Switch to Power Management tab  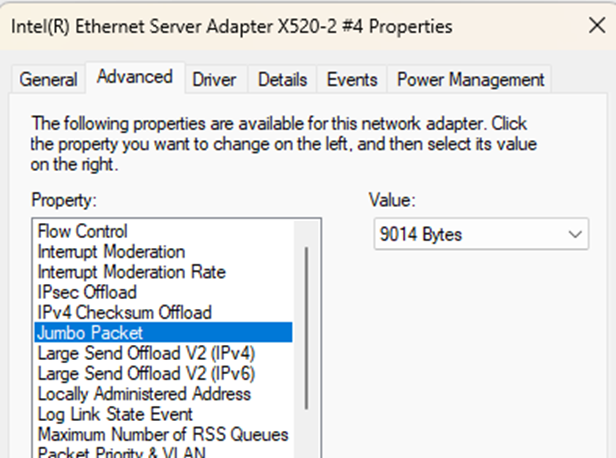[x=469, y=79]
